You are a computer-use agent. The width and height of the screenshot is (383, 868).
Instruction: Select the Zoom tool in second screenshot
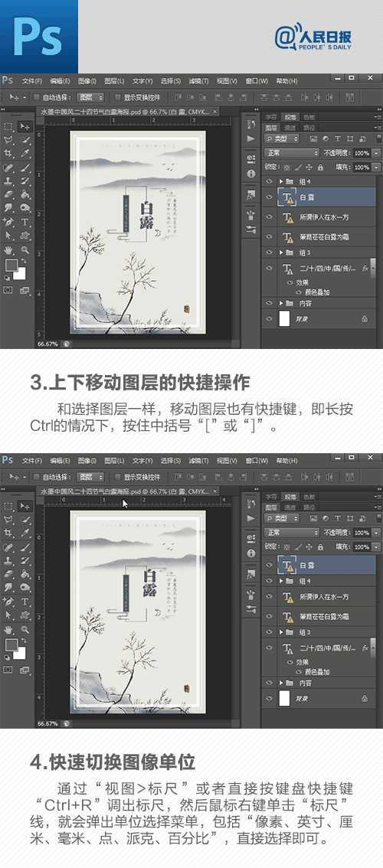point(25,629)
